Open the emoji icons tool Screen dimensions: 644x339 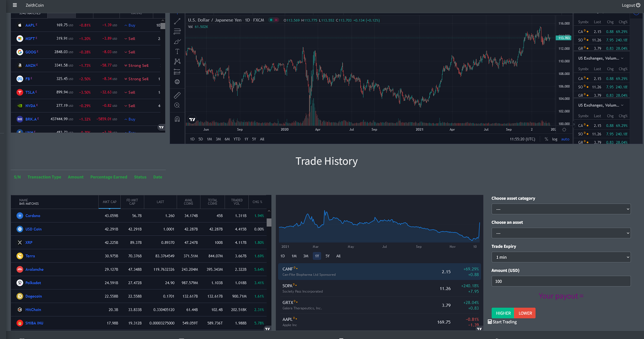tap(177, 82)
